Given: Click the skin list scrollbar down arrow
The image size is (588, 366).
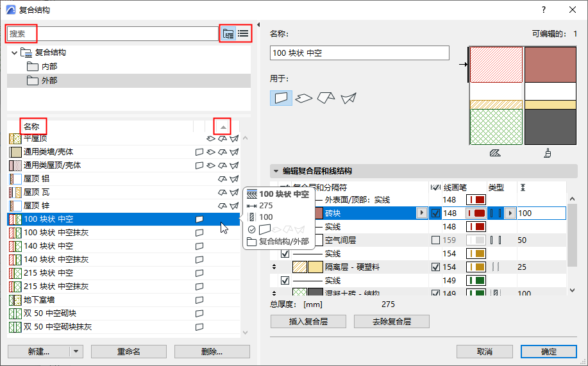Looking at the screenshot, I should [572, 290].
